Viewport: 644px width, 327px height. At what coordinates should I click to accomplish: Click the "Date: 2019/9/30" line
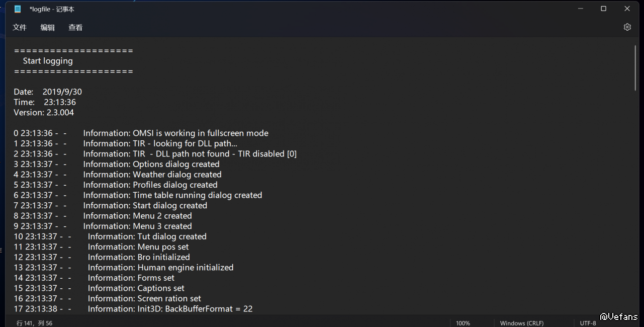coord(48,92)
